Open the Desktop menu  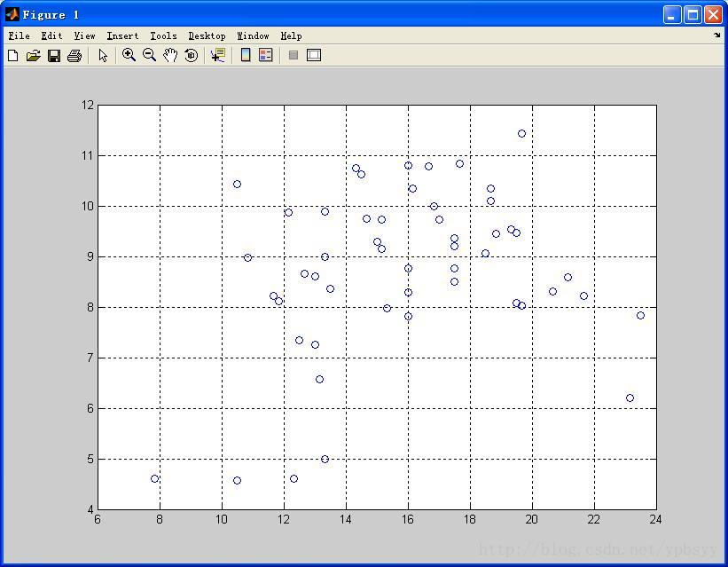click(x=207, y=35)
